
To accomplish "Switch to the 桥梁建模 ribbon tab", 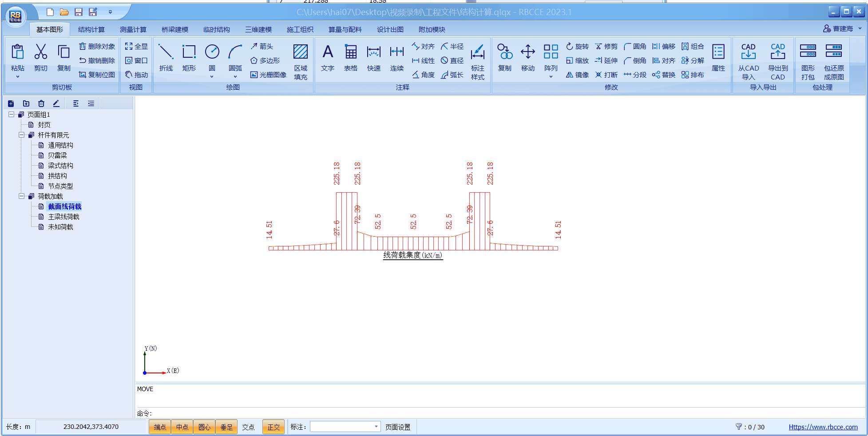I will pyautogui.click(x=175, y=30).
